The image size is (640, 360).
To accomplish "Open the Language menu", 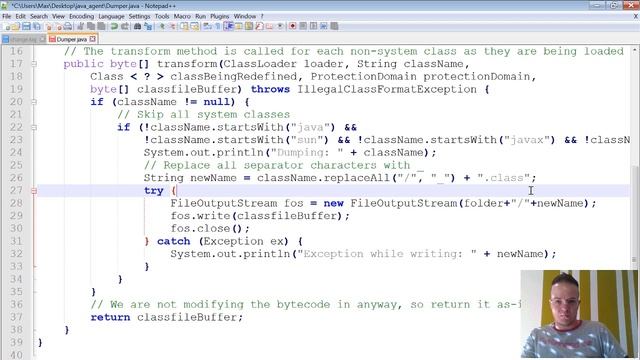I will click(111, 16).
